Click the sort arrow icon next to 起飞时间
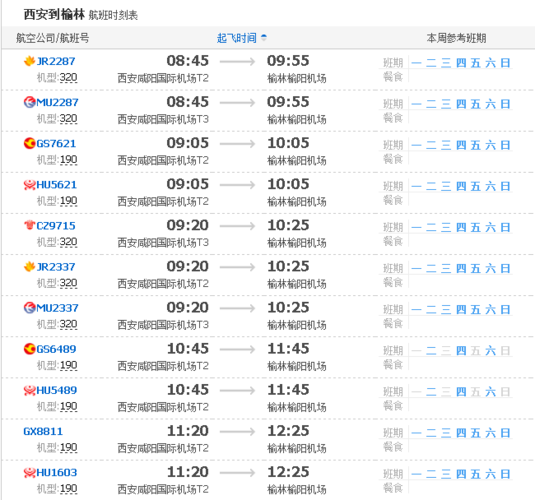535x500 pixels. pos(263,38)
